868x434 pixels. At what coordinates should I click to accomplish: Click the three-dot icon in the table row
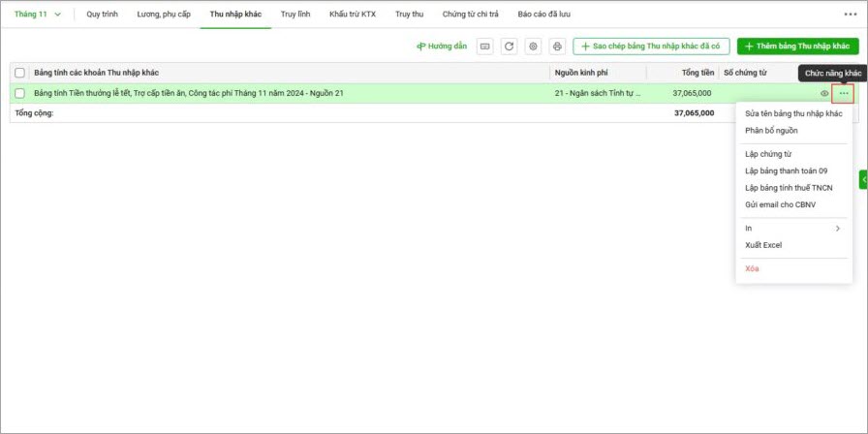pos(843,94)
